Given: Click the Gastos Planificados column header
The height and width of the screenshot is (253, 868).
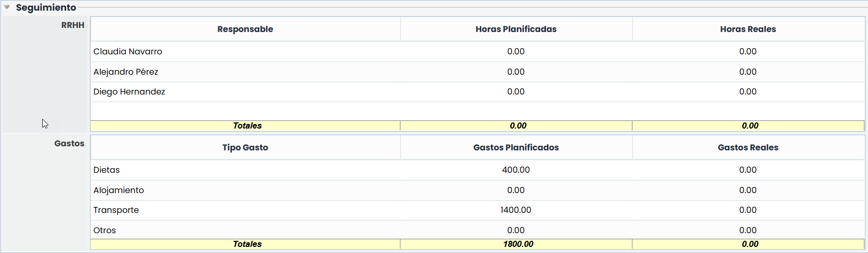Looking at the screenshot, I should pyautogui.click(x=516, y=147).
